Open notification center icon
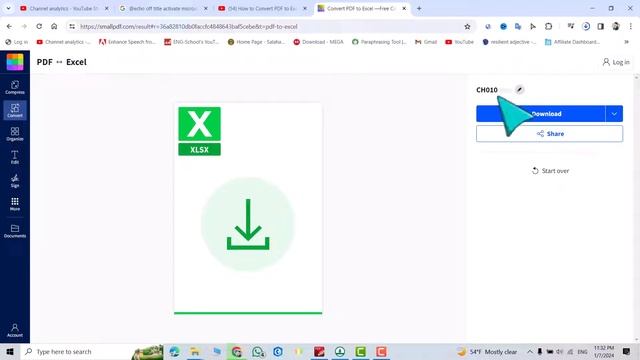The image size is (640, 360). 626,351
